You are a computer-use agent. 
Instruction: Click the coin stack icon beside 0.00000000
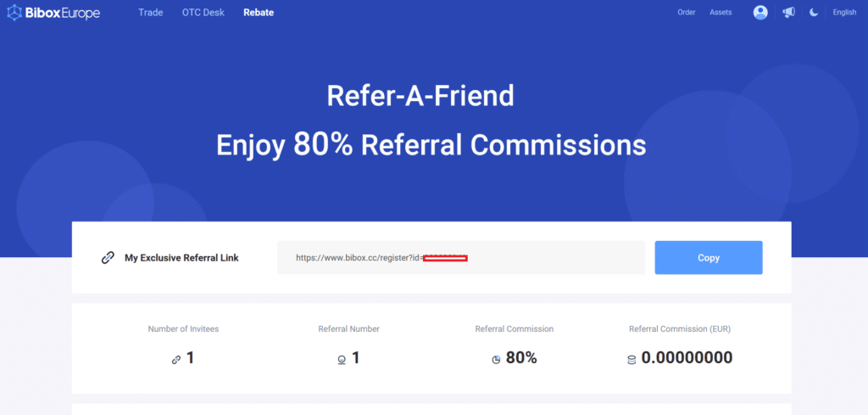631,359
